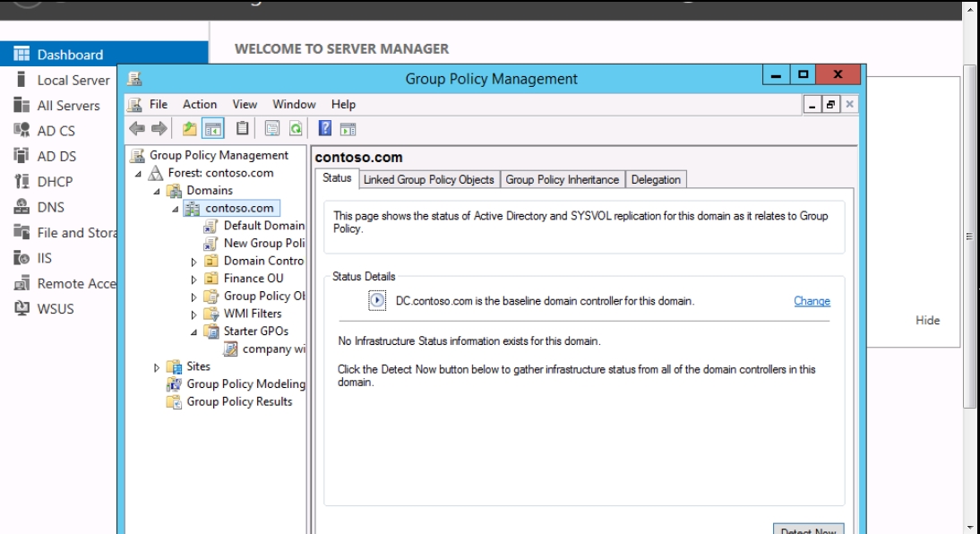Switch to Linked Group Policy Objects tab
The width and height of the screenshot is (980, 534).
pos(429,179)
